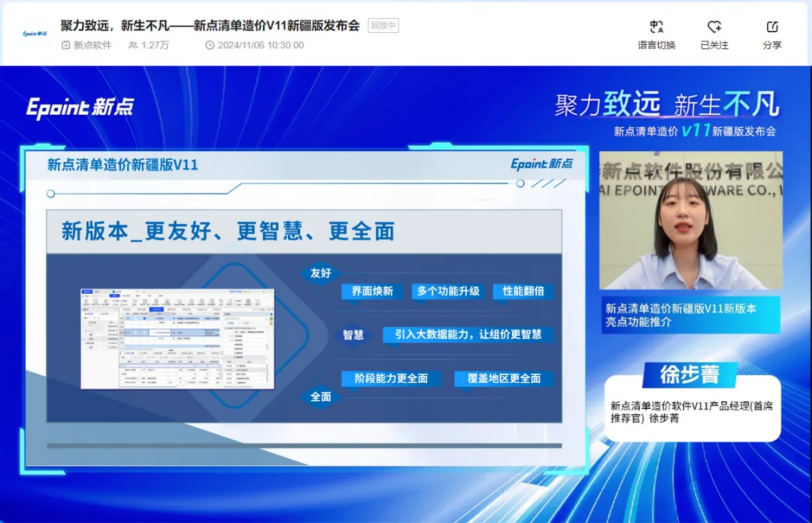
Task: Click the 回放中 replay status badge
Action: [383, 26]
